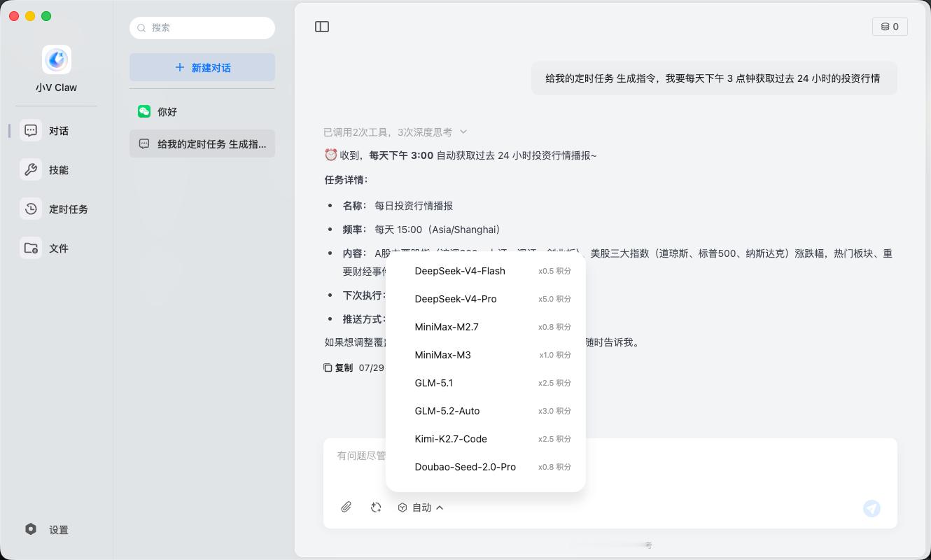Open 设置 settings hexagon icon
931x560 pixels.
(31, 529)
